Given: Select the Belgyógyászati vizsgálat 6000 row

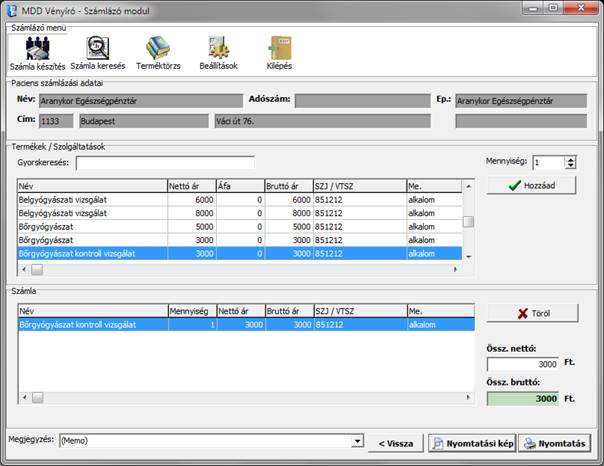Looking at the screenshot, I should 240,200.
